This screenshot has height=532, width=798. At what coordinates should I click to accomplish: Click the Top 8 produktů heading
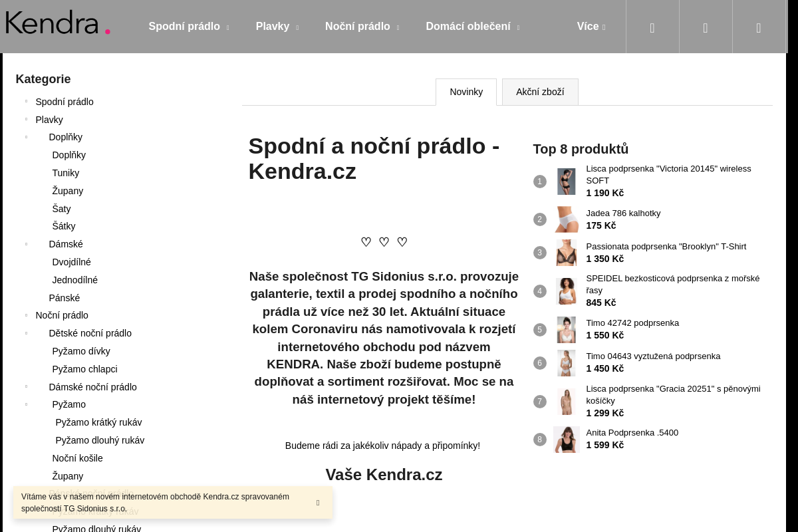point(581,149)
